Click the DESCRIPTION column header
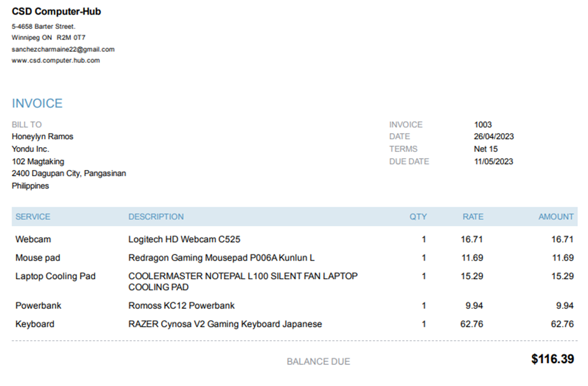588x386 pixels. [x=156, y=217]
